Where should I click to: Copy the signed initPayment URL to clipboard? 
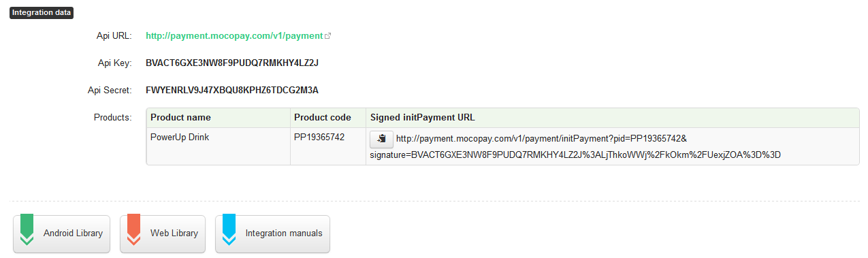pos(381,140)
